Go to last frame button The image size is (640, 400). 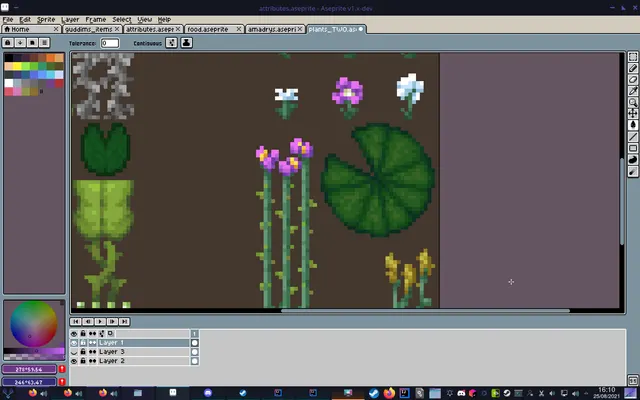124,322
